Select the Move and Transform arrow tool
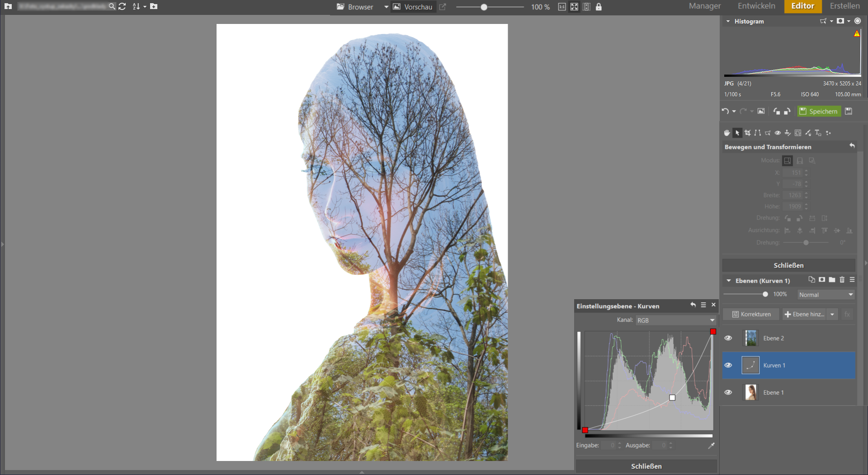868x475 pixels. [x=737, y=133]
